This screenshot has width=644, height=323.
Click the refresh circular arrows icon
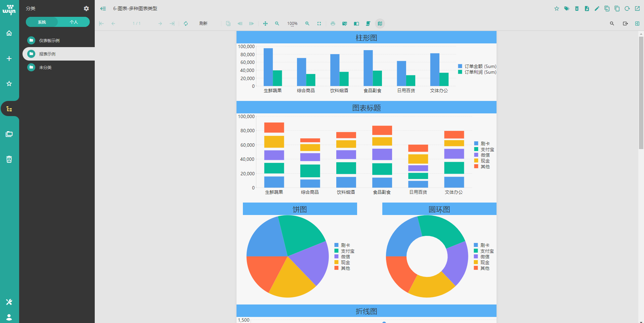pyautogui.click(x=186, y=24)
